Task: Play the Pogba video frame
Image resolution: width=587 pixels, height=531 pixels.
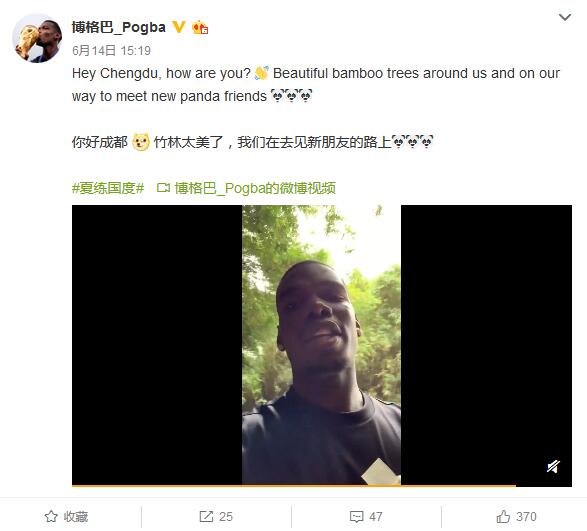Action: pyautogui.click(x=322, y=345)
